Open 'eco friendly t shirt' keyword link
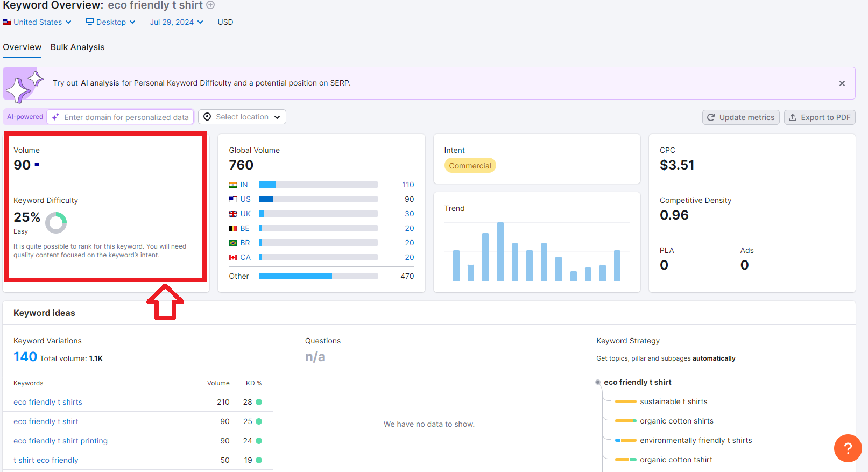This screenshot has height=472, width=868. (x=46, y=421)
